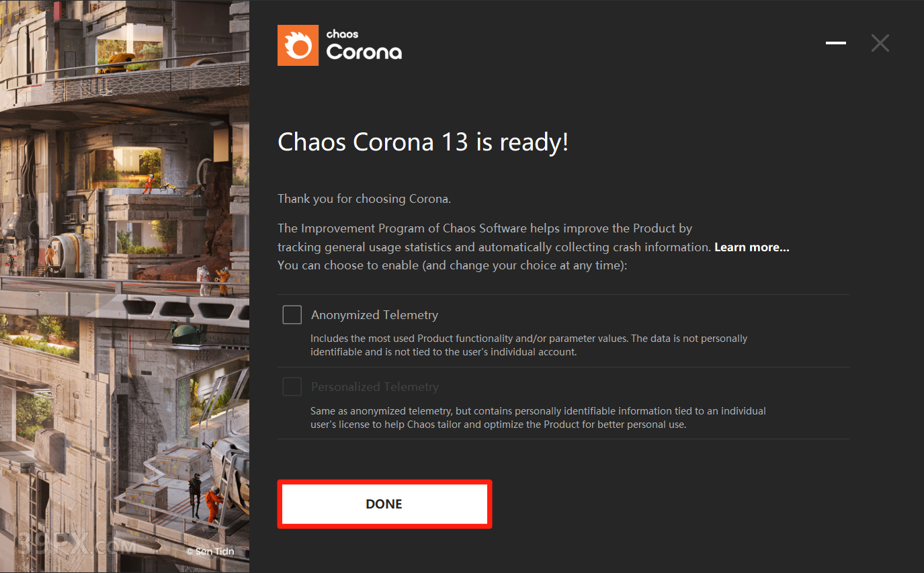This screenshot has width=924, height=573.
Task: Click the "Chaos Corona 13 is ready!" heading
Action: 423,142
